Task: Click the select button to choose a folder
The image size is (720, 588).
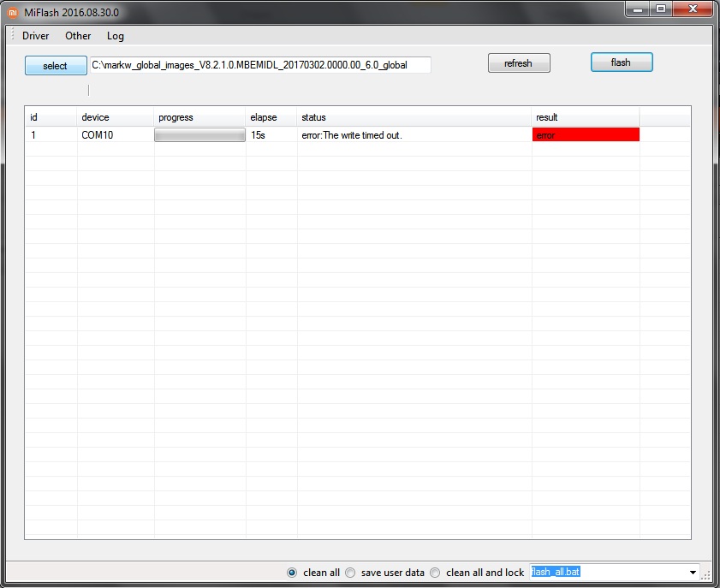Action: pyautogui.click(x=56, y=66)
